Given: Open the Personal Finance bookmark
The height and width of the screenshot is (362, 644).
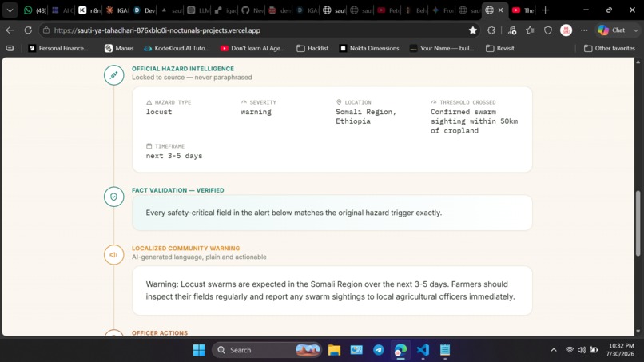Looking at the screenshot, I should click(58, 48).
